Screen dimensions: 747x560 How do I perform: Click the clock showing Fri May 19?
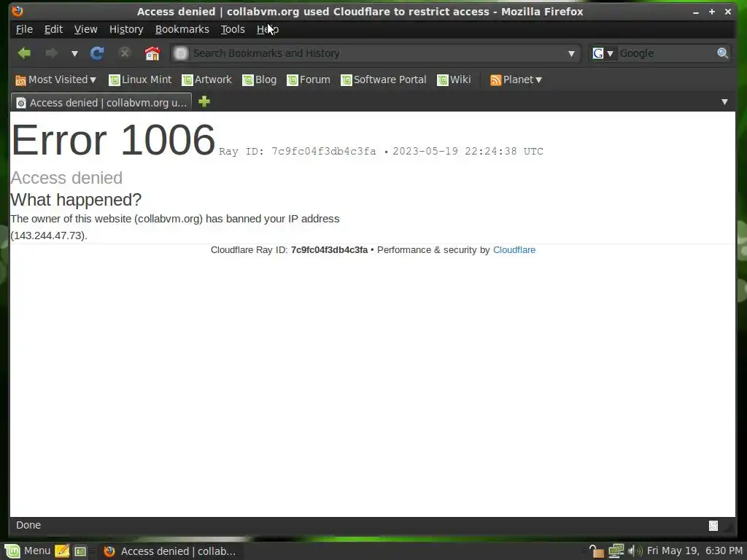694,551
